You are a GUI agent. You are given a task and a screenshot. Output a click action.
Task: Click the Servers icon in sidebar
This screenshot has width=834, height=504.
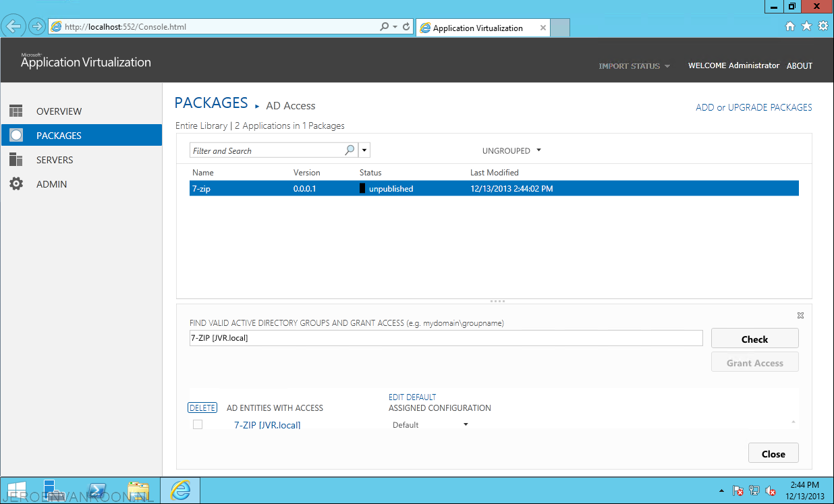(x=16, y=160)
